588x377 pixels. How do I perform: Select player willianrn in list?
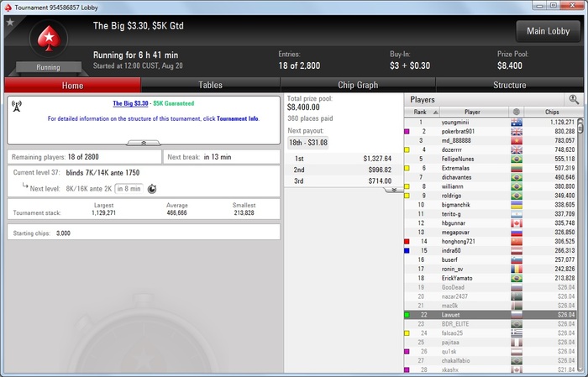click(491, 186)
